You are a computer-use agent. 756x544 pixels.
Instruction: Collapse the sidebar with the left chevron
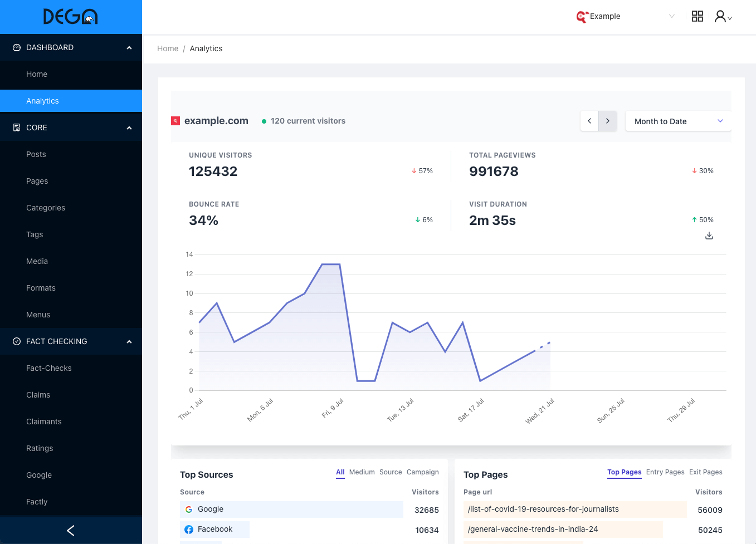(71, 531)
